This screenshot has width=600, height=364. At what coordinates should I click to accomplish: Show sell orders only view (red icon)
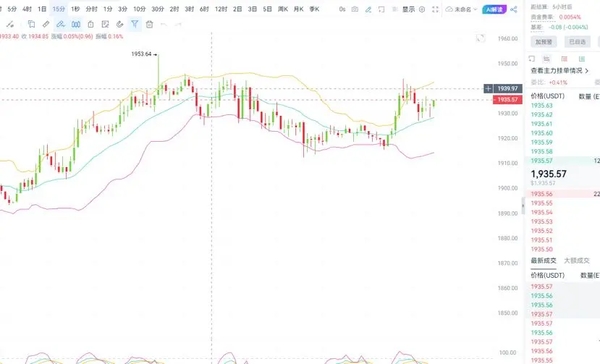pyautogui.click(x=564, y=59)
